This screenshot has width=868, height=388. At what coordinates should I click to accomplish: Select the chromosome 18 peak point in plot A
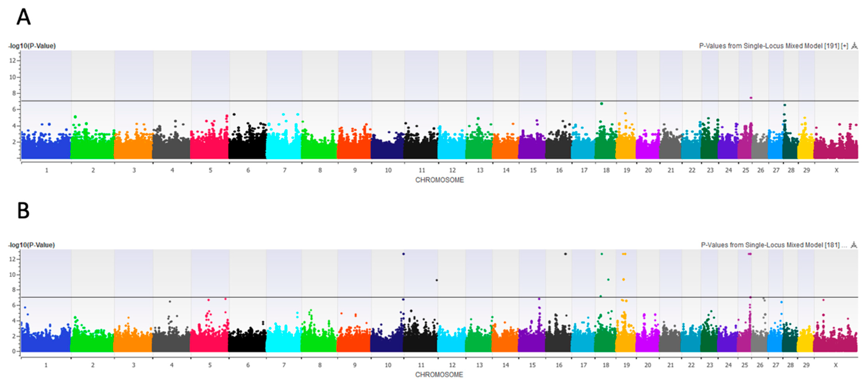coord(601,104)
